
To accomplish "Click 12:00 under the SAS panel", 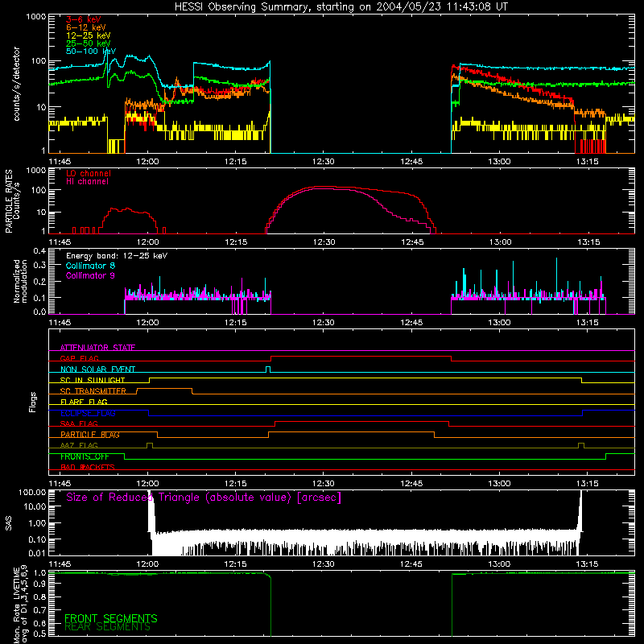I will 147,564.
